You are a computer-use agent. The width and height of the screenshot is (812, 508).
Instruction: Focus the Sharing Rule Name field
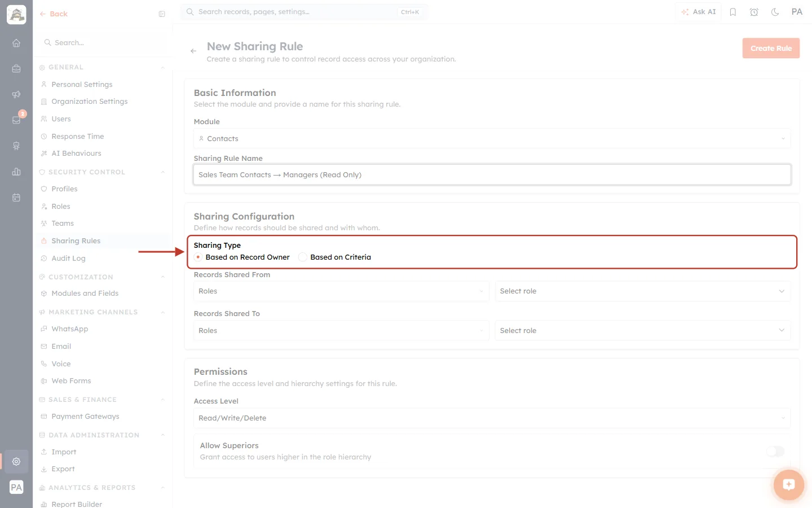(492, 175)
